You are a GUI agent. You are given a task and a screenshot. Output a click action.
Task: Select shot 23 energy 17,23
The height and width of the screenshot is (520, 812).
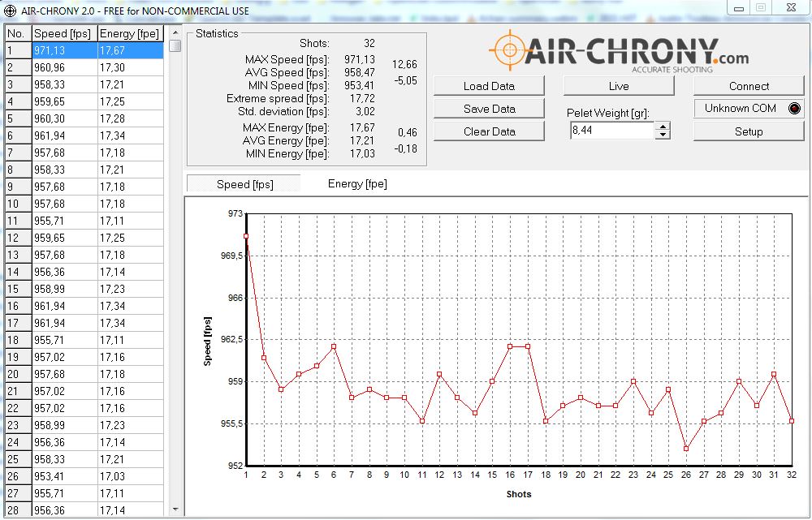tap(131, 425)
